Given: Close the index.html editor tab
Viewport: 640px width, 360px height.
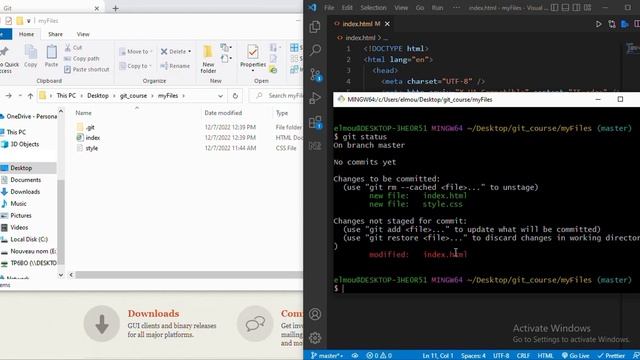Looking at the screenshot, I should [387, 24].
